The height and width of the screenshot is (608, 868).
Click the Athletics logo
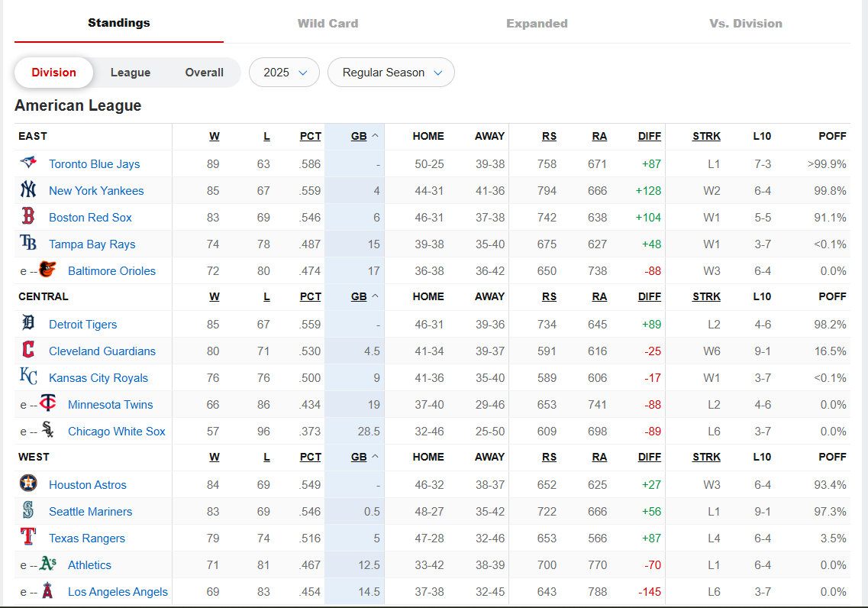(x=47, y=564)
